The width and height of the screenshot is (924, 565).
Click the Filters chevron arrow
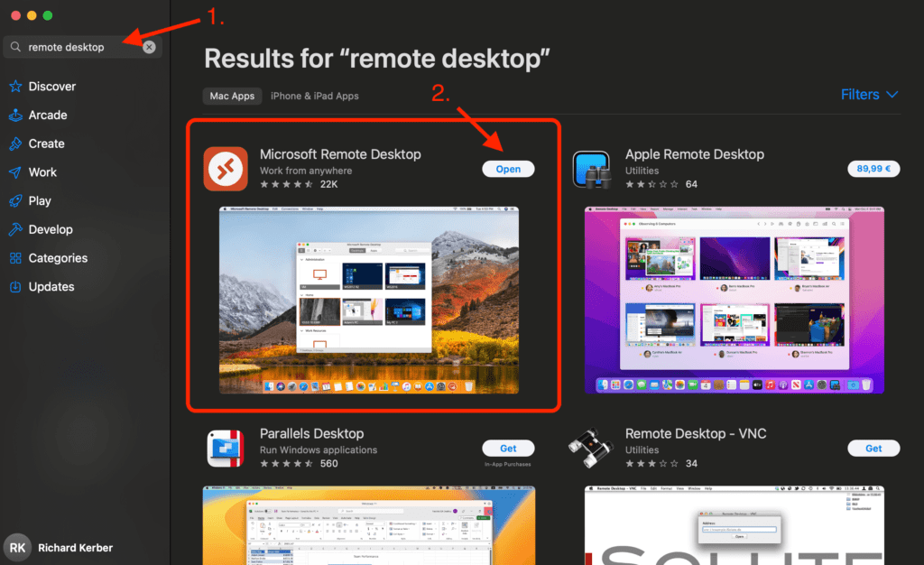coord(892,95)
